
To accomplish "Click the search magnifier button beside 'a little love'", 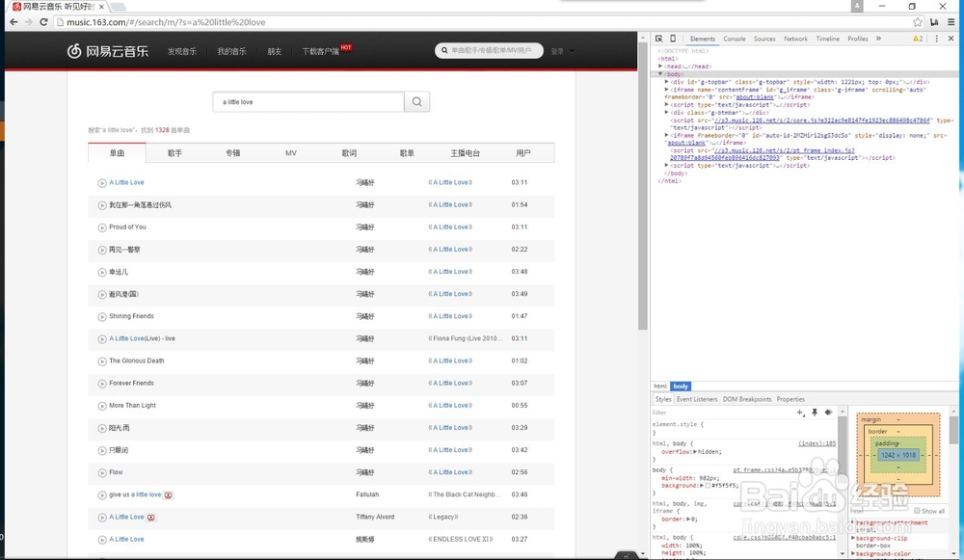I will [x=416, y=102].
